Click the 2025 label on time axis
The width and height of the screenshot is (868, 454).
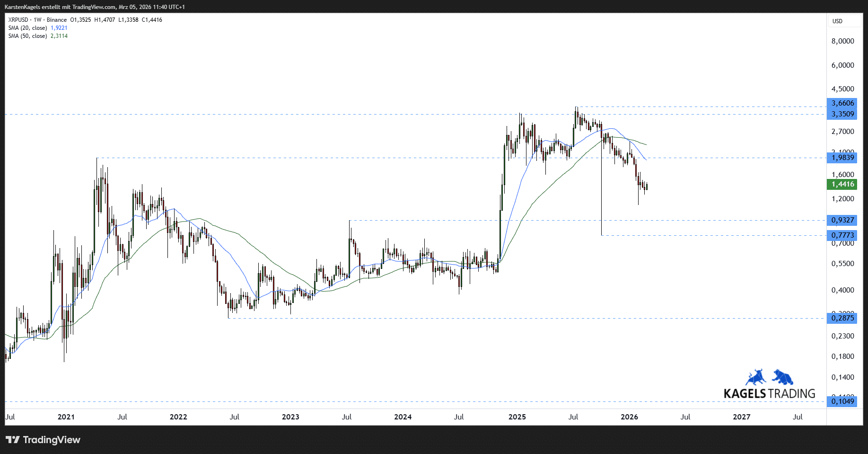pyautogui.click(x=517, y=417)
